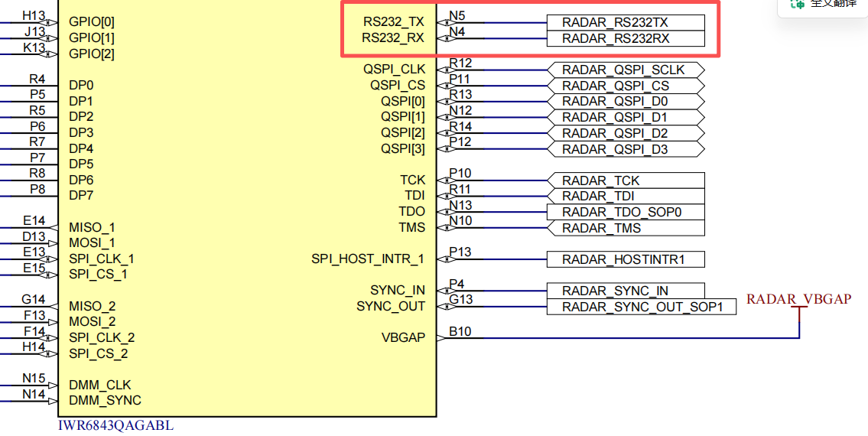Viewport: 868px width, 436px height.
Task: Select the RADAR_SYNC_IN net label
Action: [626, 291]
